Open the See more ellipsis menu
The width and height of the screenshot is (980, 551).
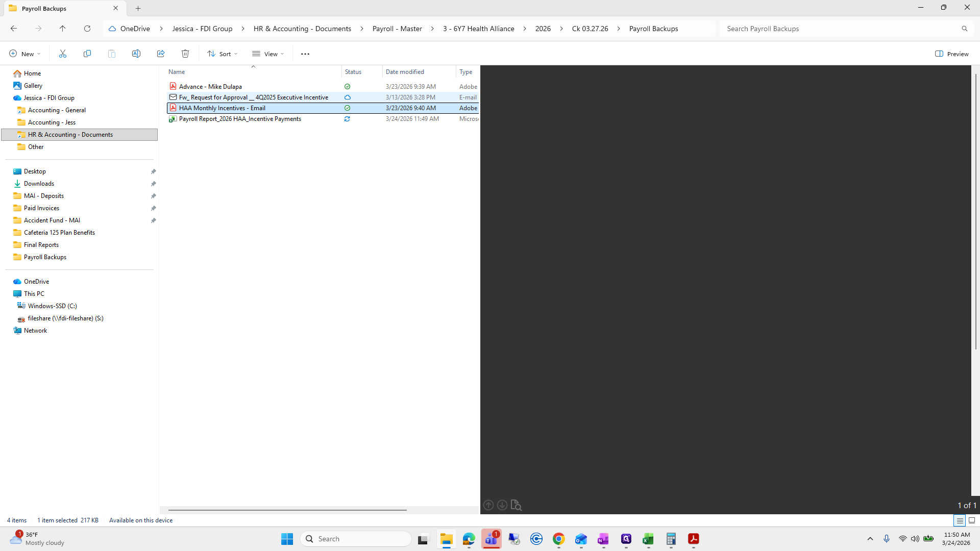(x=305, y=54)
